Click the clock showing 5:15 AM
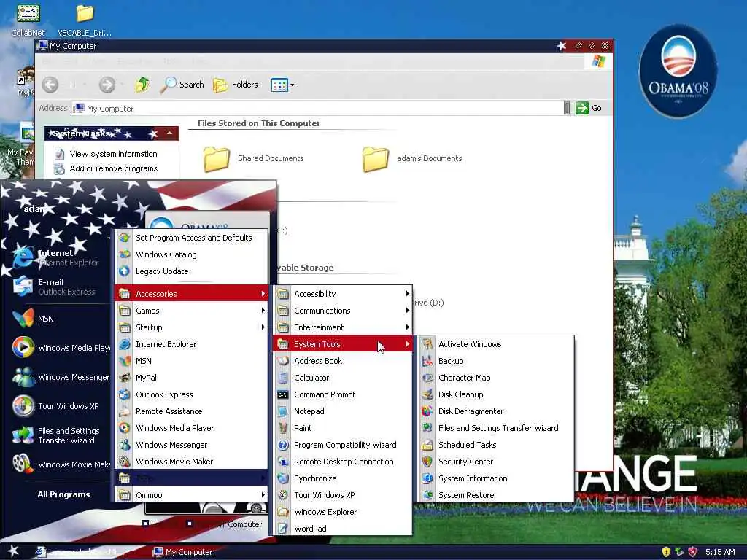Viewport: 747px width, 560px height. [720, 552]
